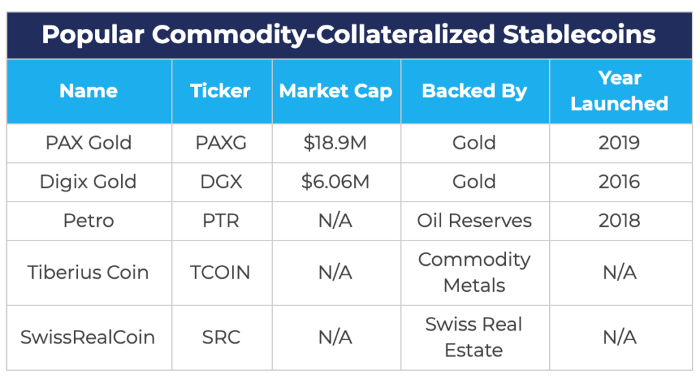700x383 pixels.
Task: Click the TCOIN ticker cell
Action: pyautogui.click(x=221, y=272)
